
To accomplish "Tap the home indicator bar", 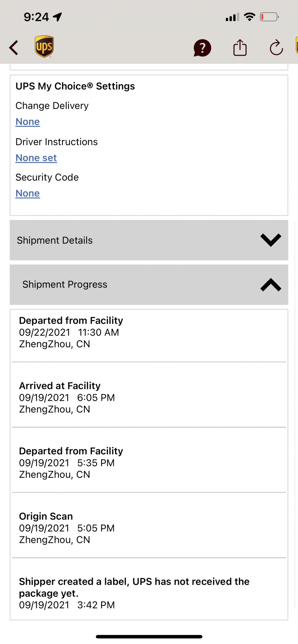I will [x=149, y=637].
